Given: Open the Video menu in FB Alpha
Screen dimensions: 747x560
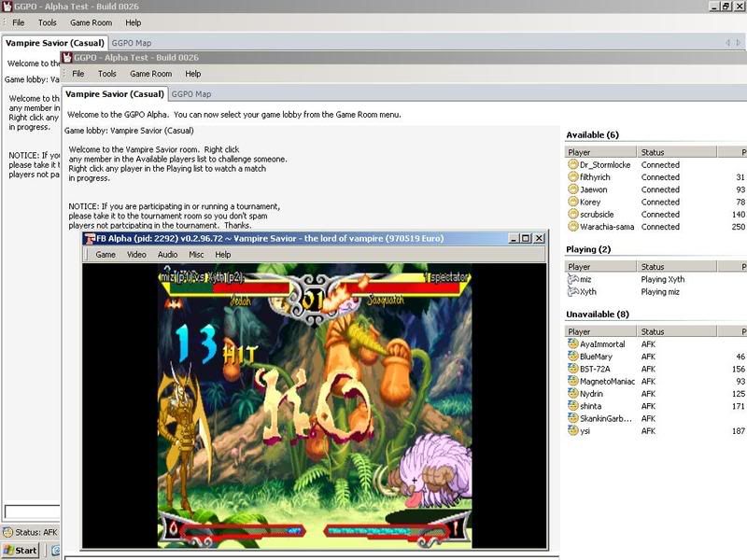Looking at the screenshot, I should 136,255.
